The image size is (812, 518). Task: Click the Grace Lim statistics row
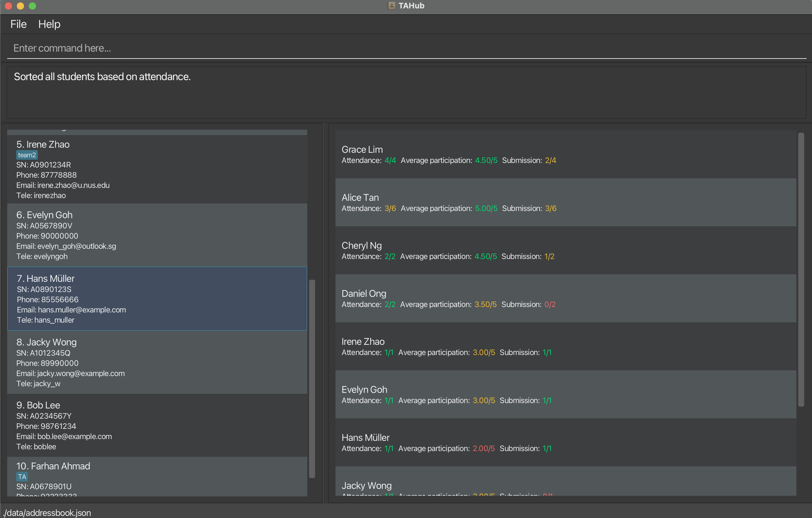click(566, 155)
